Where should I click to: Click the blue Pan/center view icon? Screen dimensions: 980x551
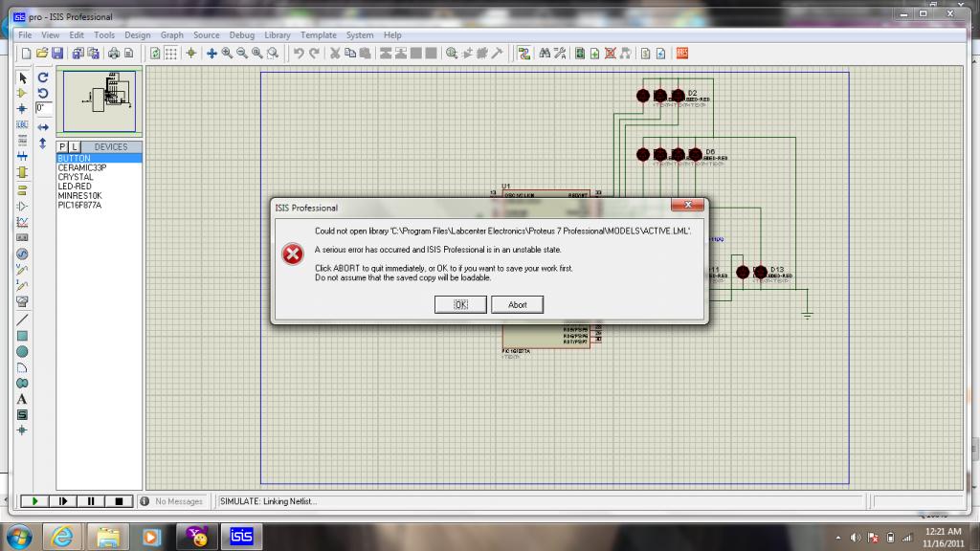point(212,54)
